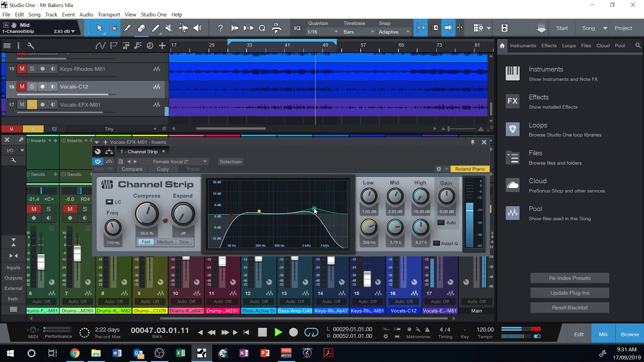Open the Transport menu

(109, 15)
